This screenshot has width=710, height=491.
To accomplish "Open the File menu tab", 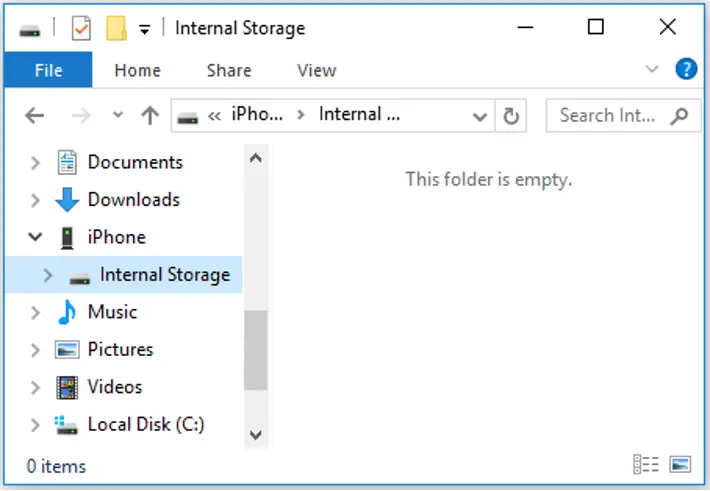I will [x=48, y=70].
